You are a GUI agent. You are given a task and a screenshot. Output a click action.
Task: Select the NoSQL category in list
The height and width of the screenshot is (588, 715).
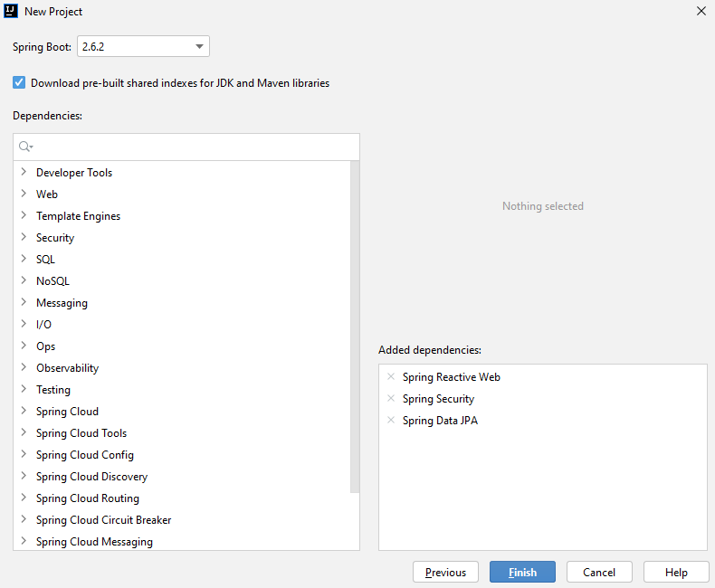coord(52,281)
